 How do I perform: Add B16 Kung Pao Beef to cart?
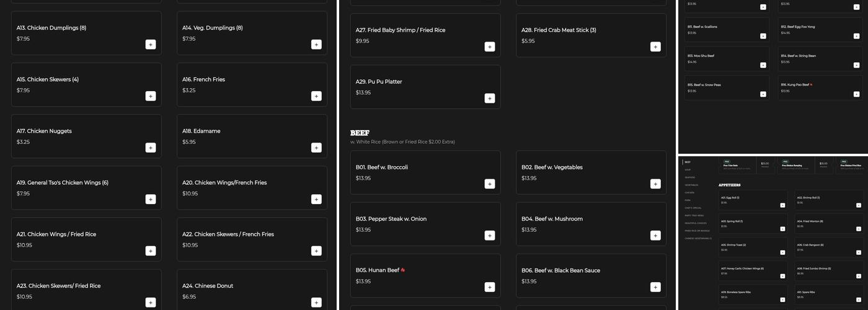(x=856, y=94)
